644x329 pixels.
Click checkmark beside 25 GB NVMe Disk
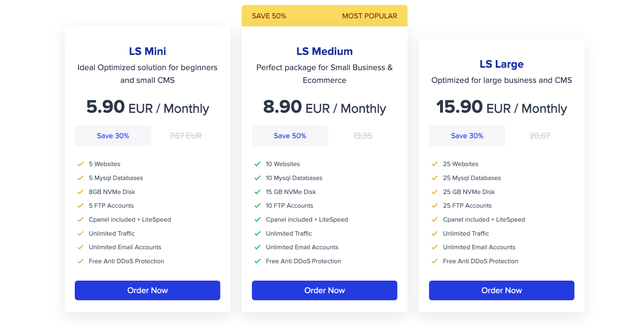[435, 192]
